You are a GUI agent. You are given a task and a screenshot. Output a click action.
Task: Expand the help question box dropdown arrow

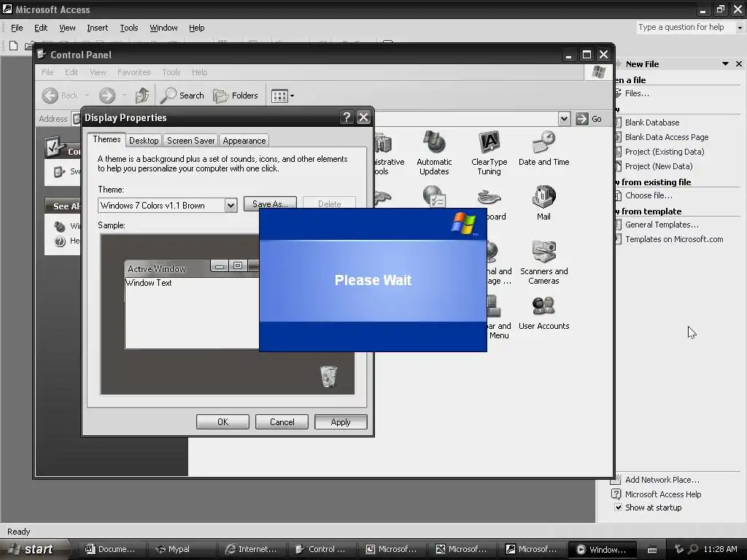740,28
